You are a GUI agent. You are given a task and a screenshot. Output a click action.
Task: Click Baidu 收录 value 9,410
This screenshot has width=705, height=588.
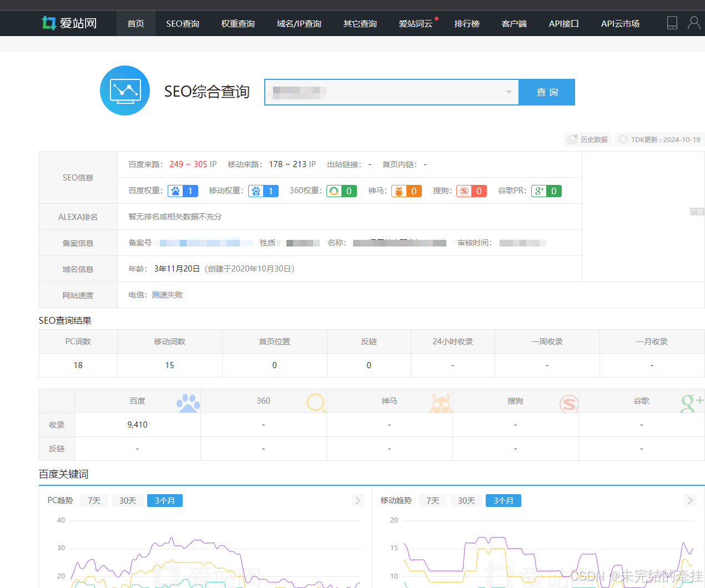138,425
